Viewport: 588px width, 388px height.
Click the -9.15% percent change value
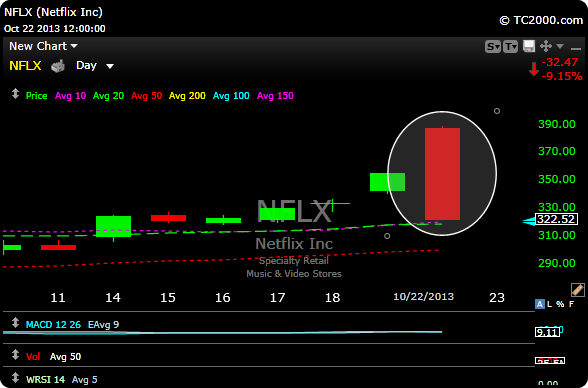tap(562, 76)
